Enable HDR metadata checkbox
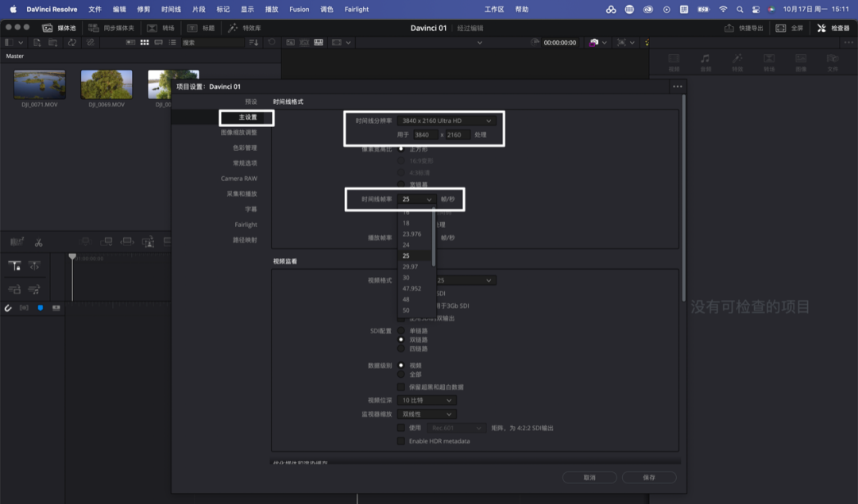858x504 pixels. pyautogui.click(x=401, y=441)
